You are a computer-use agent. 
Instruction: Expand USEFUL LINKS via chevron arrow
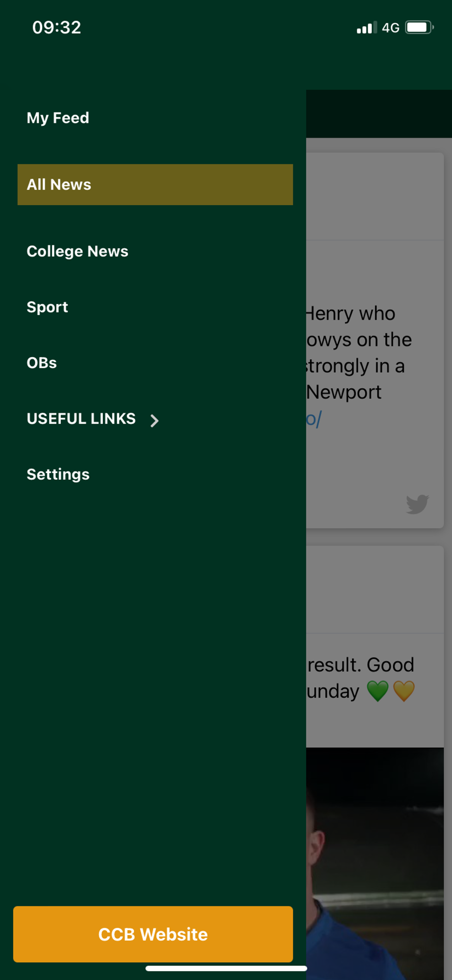click(x=154, y=420)
